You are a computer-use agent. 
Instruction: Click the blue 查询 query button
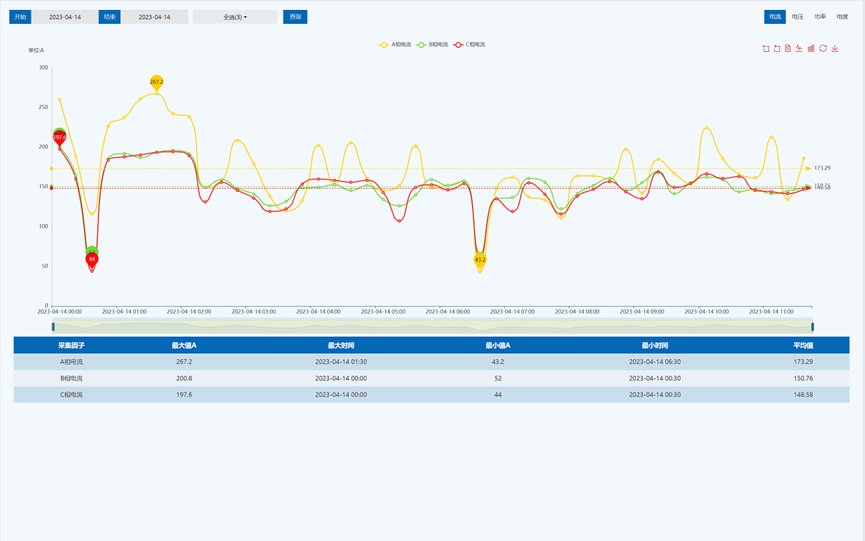click(x=295, y=17)
